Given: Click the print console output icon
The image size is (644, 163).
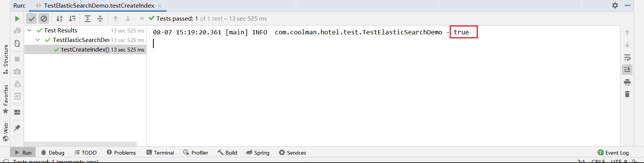Looking at the screenshot, I should pos(627,82).
